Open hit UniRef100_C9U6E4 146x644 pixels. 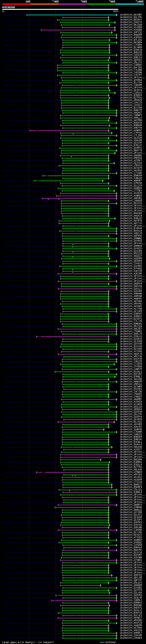point(131,638)
